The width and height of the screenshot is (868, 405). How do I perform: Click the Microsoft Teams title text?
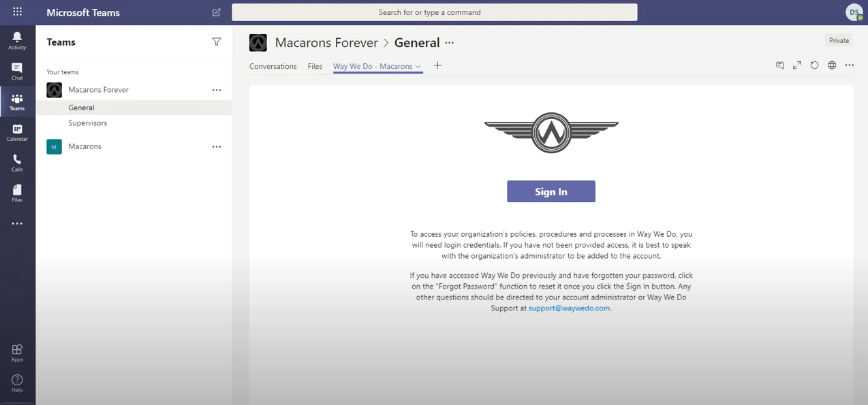83,12
